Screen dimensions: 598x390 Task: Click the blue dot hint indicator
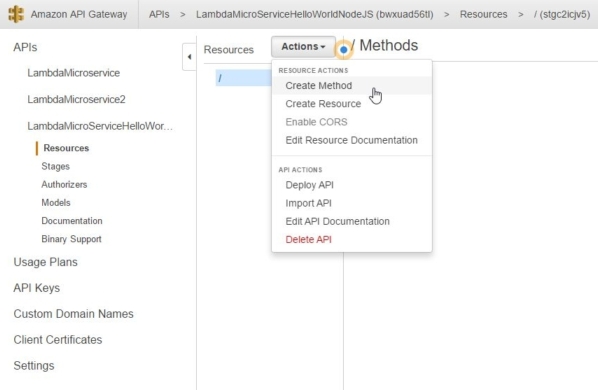(343, 50)
